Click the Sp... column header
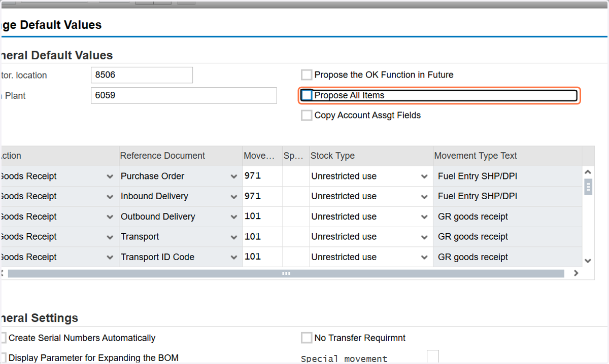 296,156
